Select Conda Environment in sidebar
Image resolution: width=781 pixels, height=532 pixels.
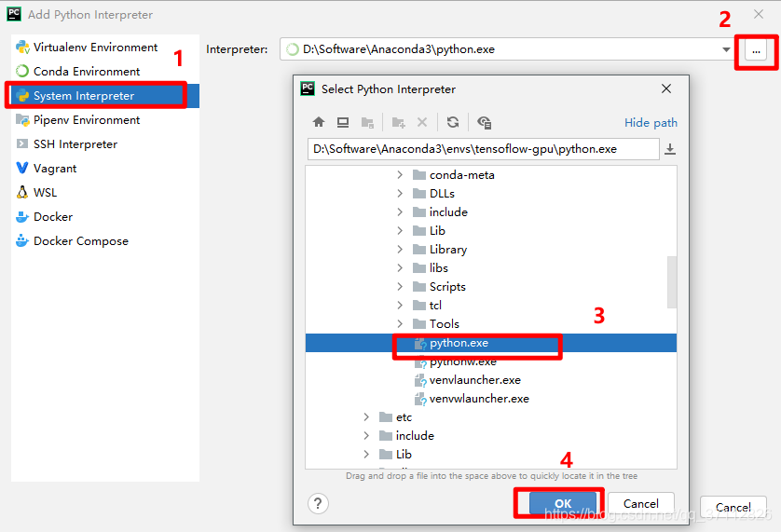pos(105,71)
